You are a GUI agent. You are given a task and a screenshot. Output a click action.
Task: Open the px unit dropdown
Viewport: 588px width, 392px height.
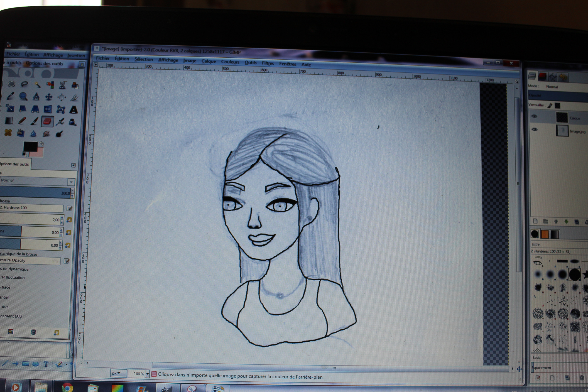tap(118, 373)
